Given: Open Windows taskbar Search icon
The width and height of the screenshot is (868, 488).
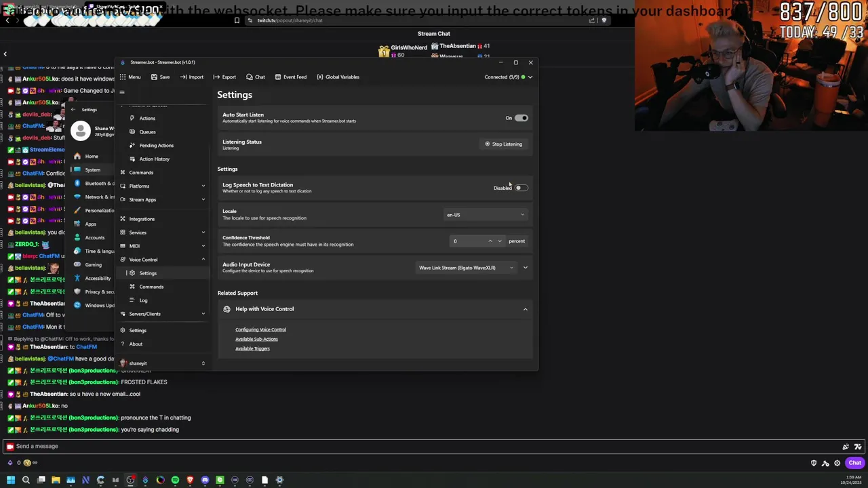Looking at the screenshot, I should pos(26,480).
